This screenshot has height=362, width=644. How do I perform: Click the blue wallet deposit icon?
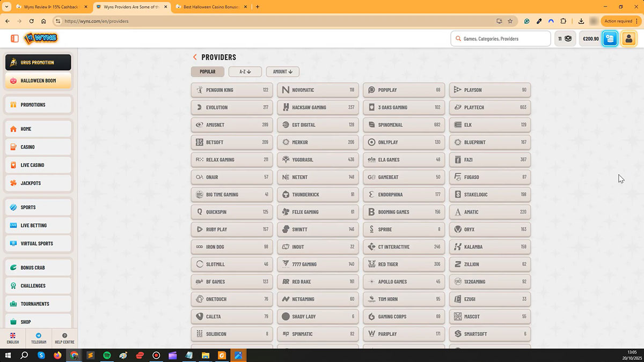(610, 39)
